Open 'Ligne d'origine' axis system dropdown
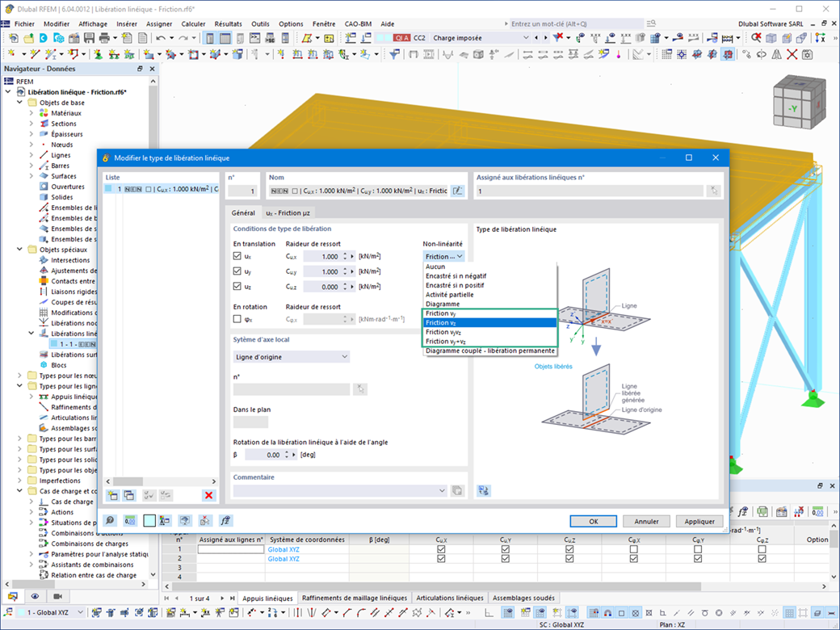Image resolution: width=840 pixels, height=630 pixels. pyautogui.click(x=292, y=357)
